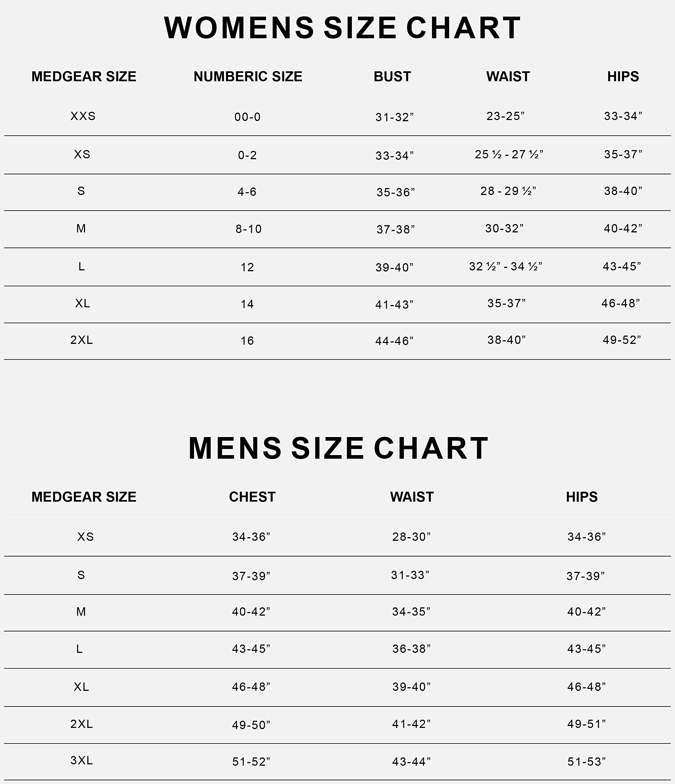This screenshot has width=675, height=784.
Task: Click the "NUMBERIC SIZE" column header
Action: [248, 77]
